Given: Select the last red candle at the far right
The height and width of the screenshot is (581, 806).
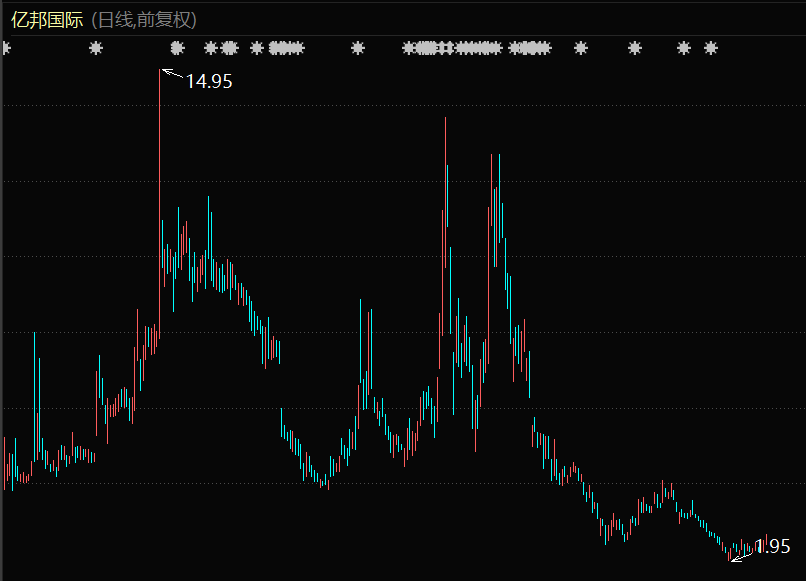Looking at the screenshot, I should pyautogui.click(x=767, y=542).
